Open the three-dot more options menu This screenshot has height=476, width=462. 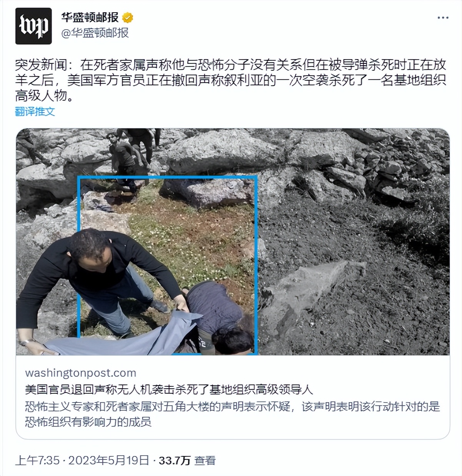(x=443, y=18)
